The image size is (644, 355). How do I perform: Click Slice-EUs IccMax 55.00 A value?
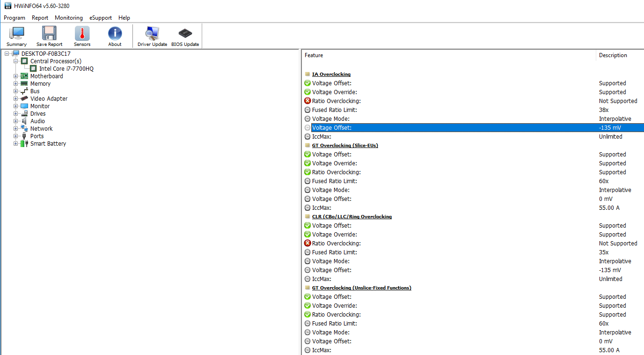[609, 207]
